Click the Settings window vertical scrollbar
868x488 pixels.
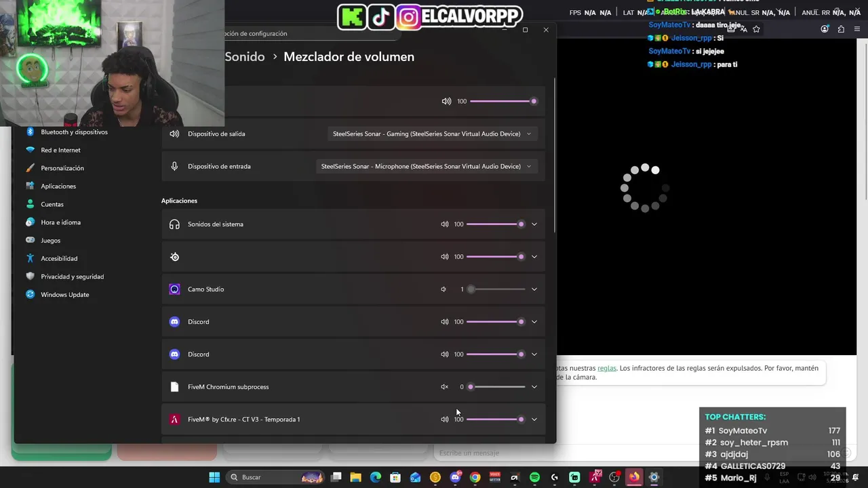point(554,156)
